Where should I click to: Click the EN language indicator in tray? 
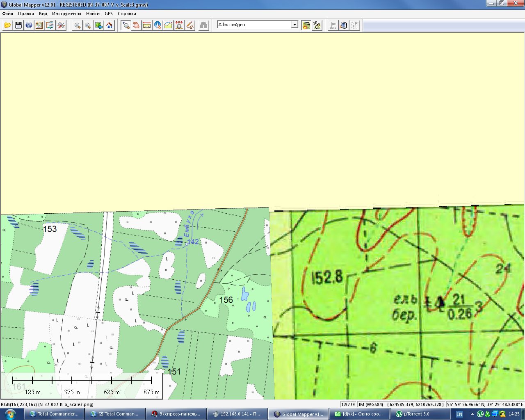click(459, 414)
